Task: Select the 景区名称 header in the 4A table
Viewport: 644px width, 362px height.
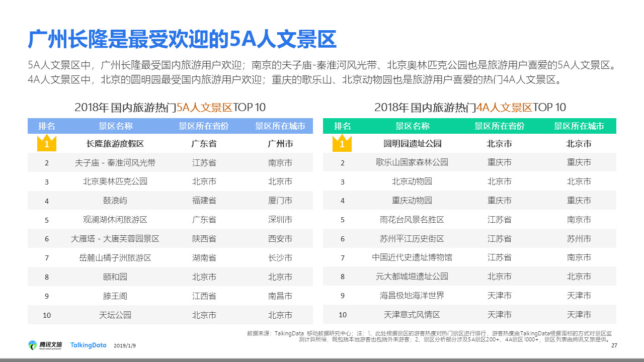Action: [x=412, y=126]
